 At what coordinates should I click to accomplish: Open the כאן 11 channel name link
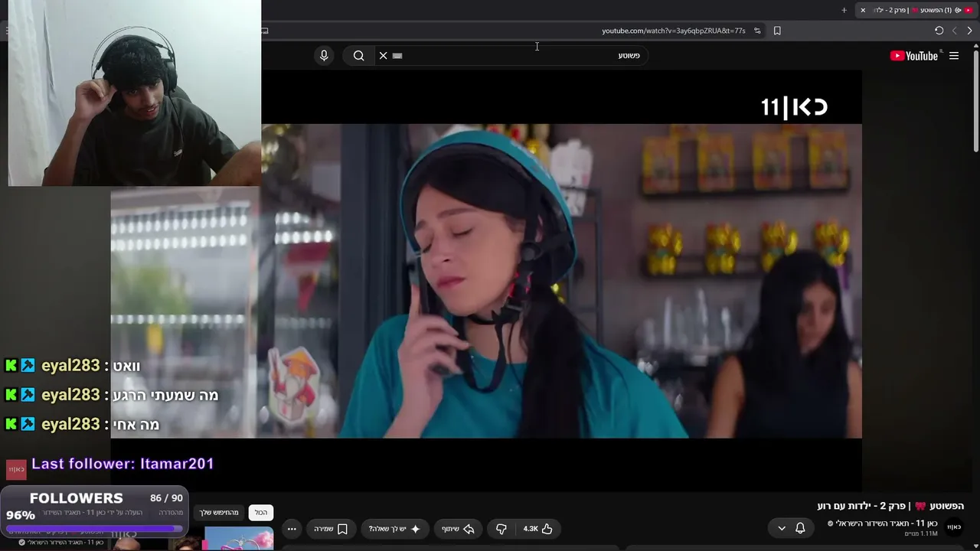tap(887, 523)
